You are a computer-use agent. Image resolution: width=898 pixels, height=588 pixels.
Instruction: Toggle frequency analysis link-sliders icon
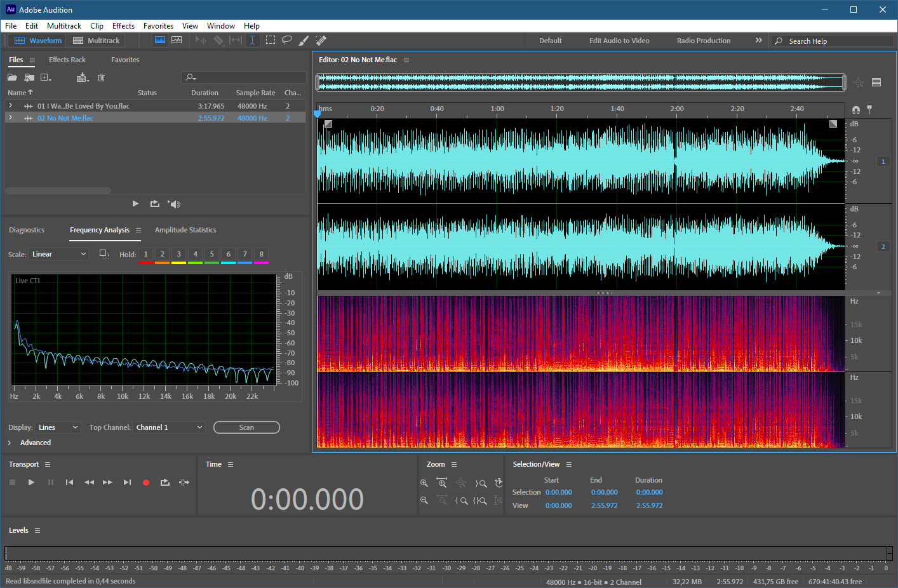[104, 254]
